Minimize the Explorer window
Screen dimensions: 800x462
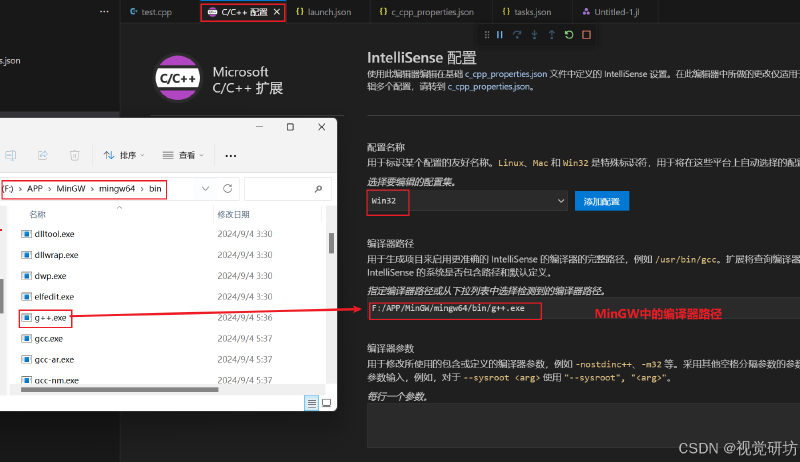click(x=260, y=127)
